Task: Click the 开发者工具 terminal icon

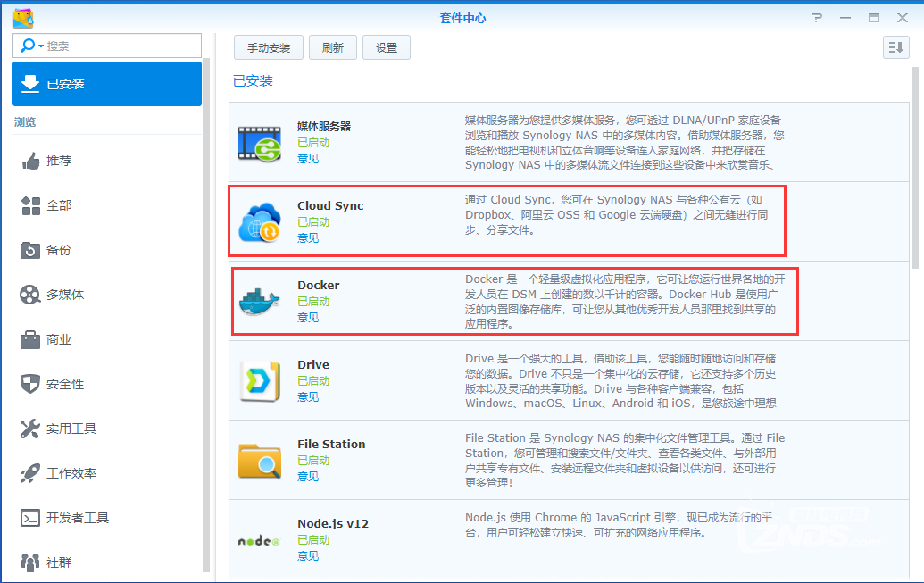Action: click(30, 518)
